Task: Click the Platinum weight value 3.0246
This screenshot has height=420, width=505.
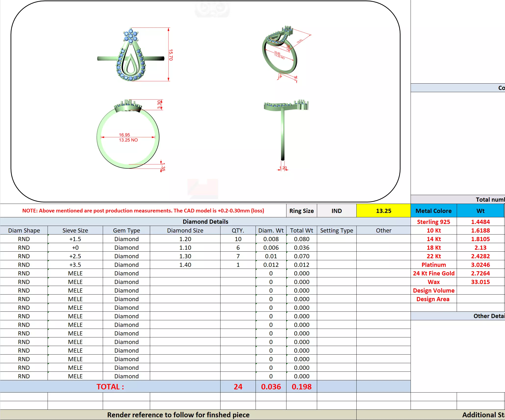Action: click(480, 265)
